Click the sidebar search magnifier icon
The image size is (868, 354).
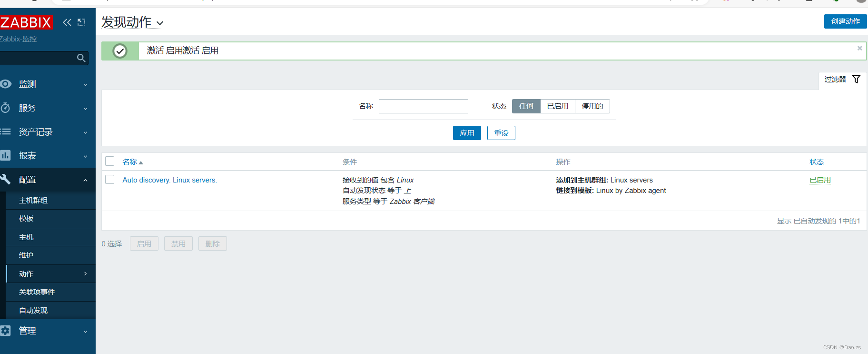point(81,58)
